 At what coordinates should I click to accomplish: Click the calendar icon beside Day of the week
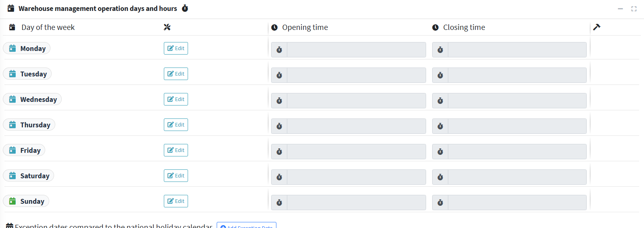point(12,27)
